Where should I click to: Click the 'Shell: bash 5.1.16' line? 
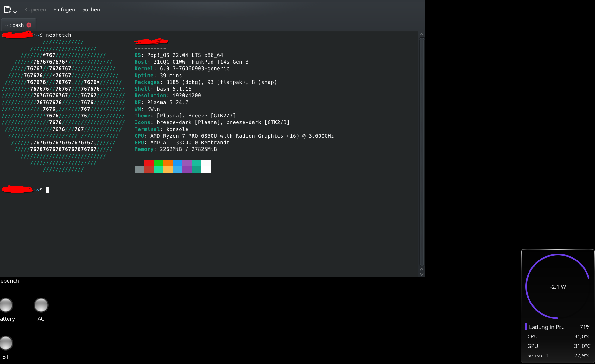(x=163, y=89)
